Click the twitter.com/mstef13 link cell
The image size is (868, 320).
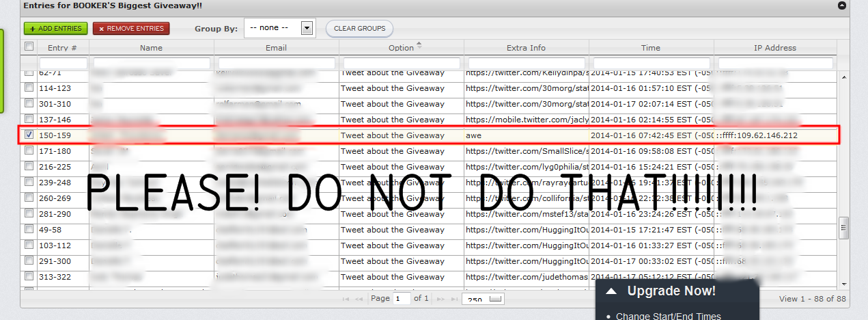pyautogui.click(x=527, y=213)
